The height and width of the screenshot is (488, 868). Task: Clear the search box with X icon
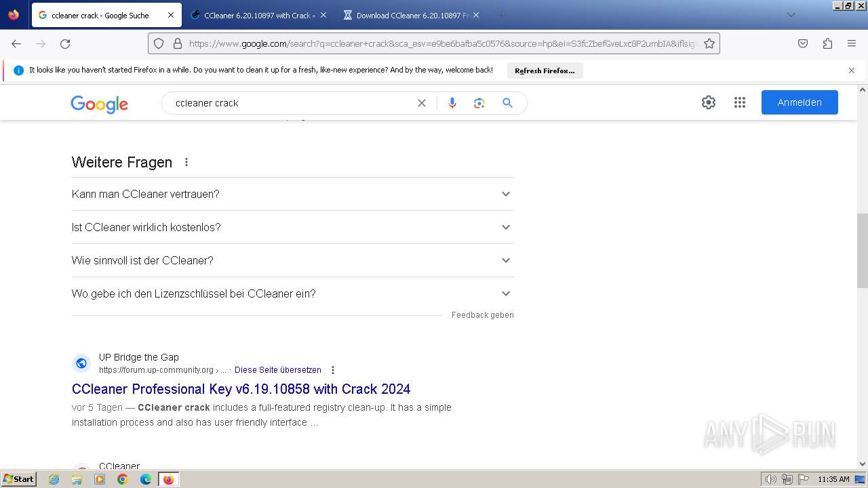coord(422,103)
